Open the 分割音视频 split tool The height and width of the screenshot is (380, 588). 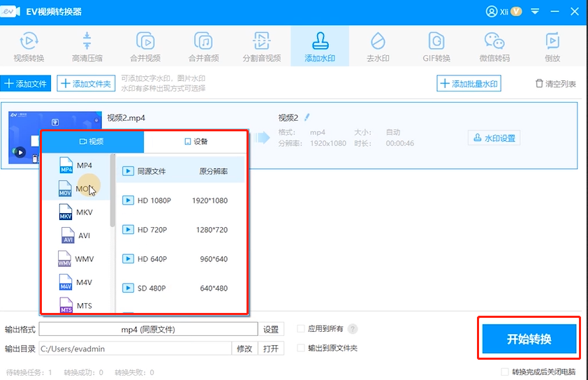tap(261, 46)
